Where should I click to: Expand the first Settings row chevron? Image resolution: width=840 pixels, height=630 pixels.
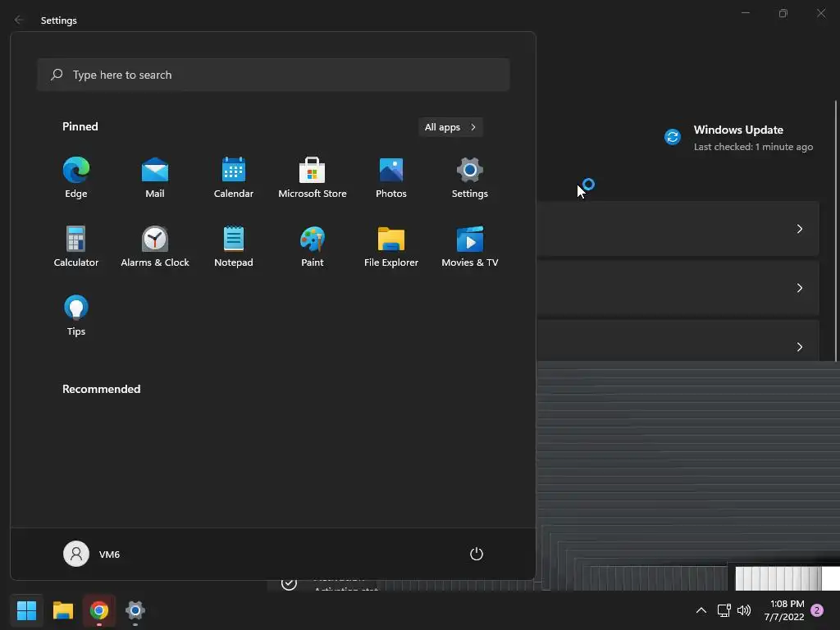pyautogui.click(x=799, y=229)
